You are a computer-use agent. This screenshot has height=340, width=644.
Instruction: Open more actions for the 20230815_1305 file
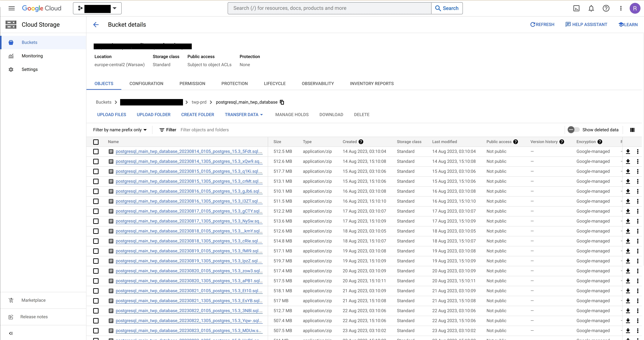(637, 181)
